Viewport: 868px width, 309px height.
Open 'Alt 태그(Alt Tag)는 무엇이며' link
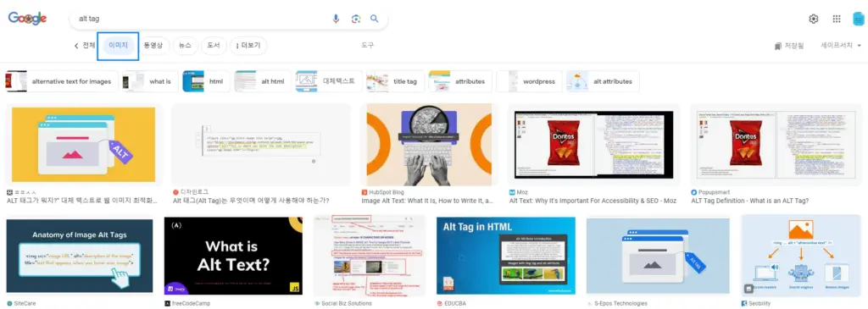251,201
